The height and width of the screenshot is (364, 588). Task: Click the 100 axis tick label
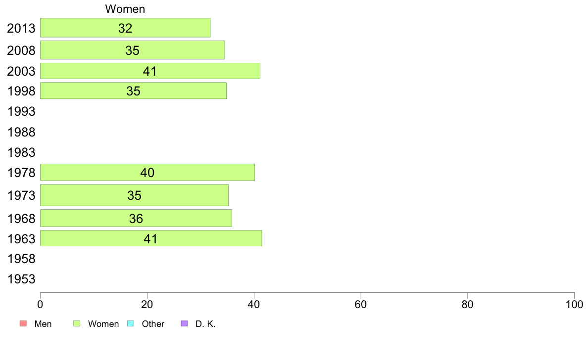pyautogui.click(x=574, y=304)
